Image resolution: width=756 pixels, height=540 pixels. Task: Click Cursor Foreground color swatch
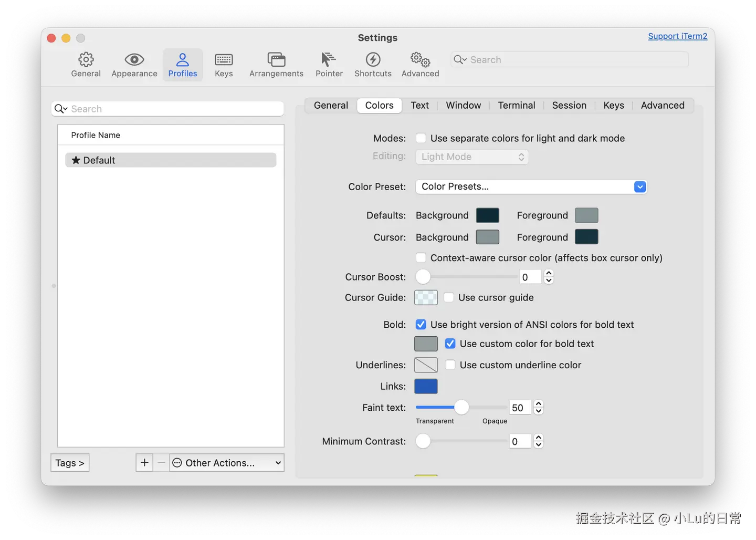[586, 237]
